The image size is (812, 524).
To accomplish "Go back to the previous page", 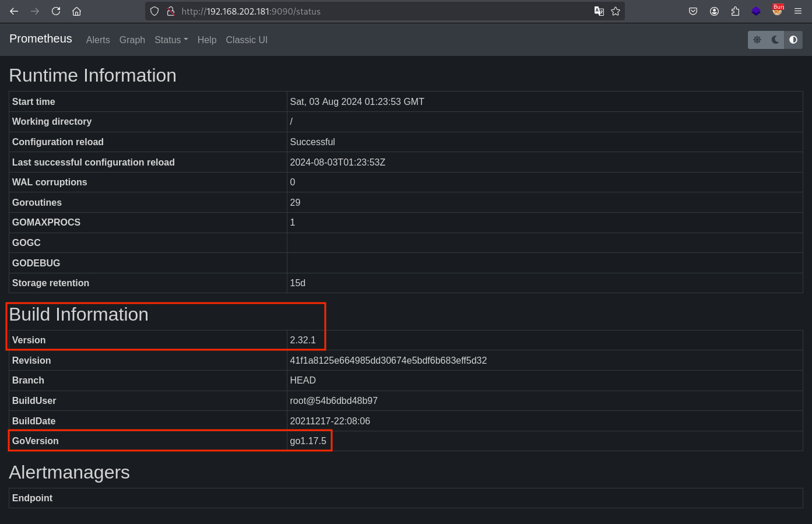I will click(x=14, y=11).
